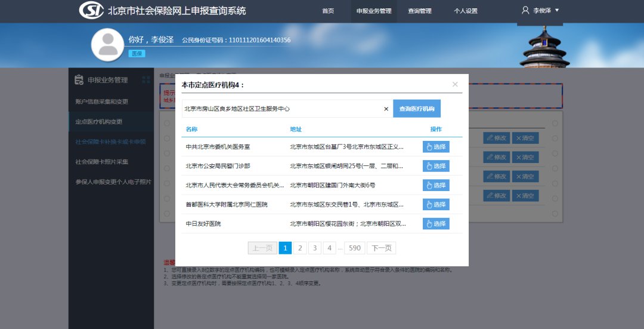644x329 pixels.
Task: Click the SI social insurance logo
Action: click(x=91, y=10)
